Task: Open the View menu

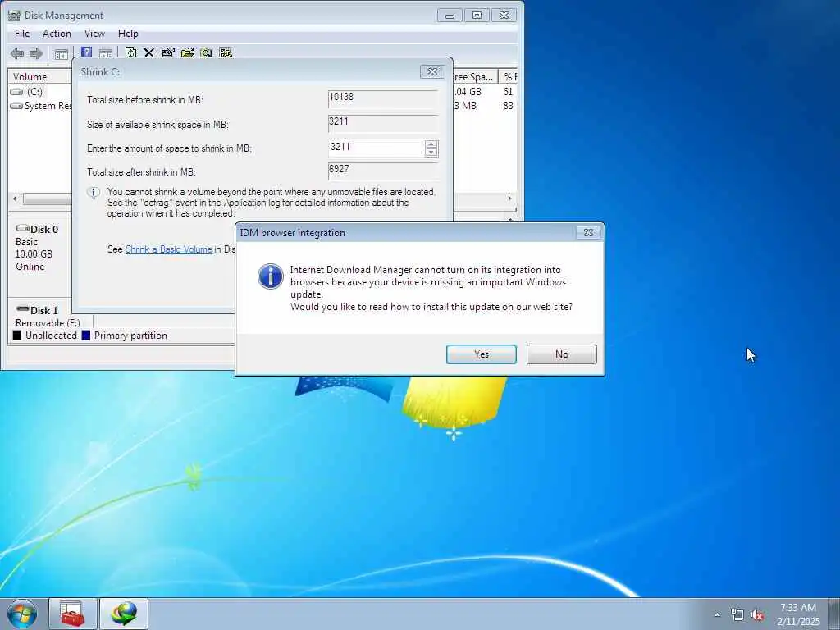Action: (x=94, y=33)
